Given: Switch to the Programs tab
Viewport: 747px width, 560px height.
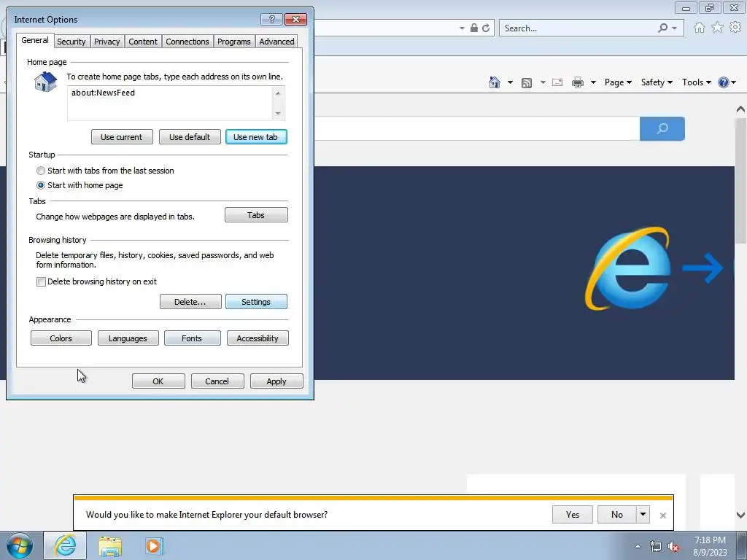Looking at the screenshot, I should [234, 42].
